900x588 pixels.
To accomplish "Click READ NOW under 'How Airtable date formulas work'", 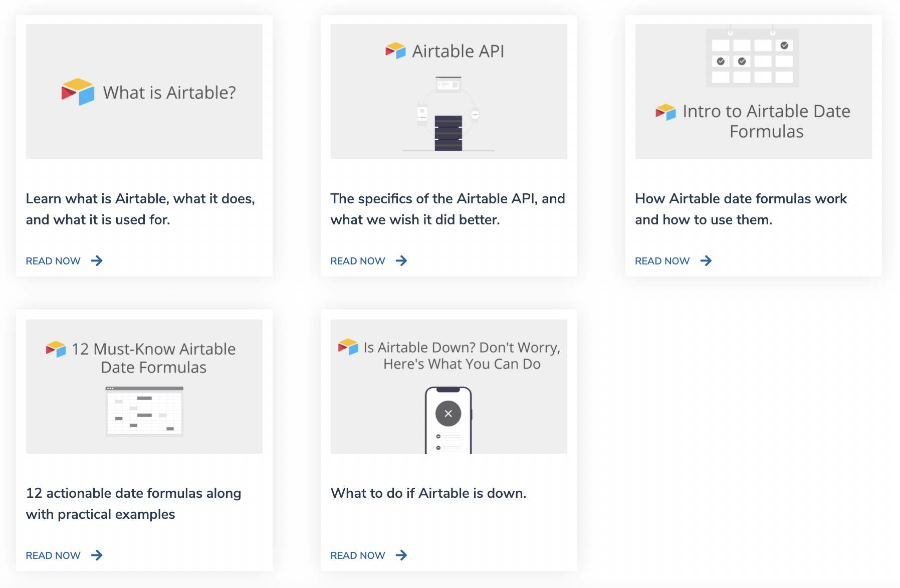I will 662,261.
